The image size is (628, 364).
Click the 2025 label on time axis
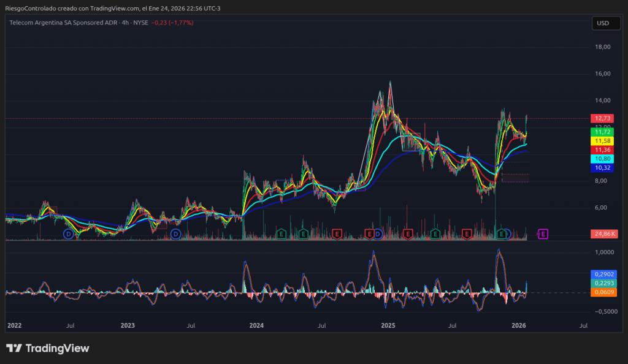pos(388,325)
